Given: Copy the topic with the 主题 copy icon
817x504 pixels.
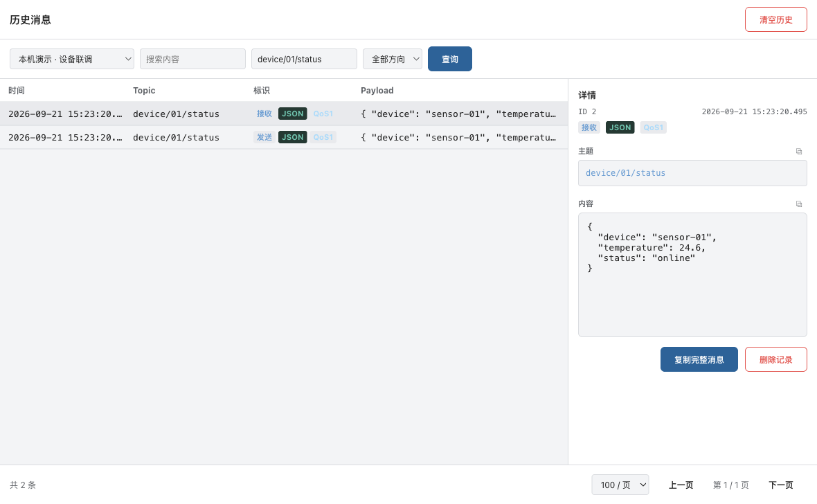Looking at the screenshot, I should (799, 152).
